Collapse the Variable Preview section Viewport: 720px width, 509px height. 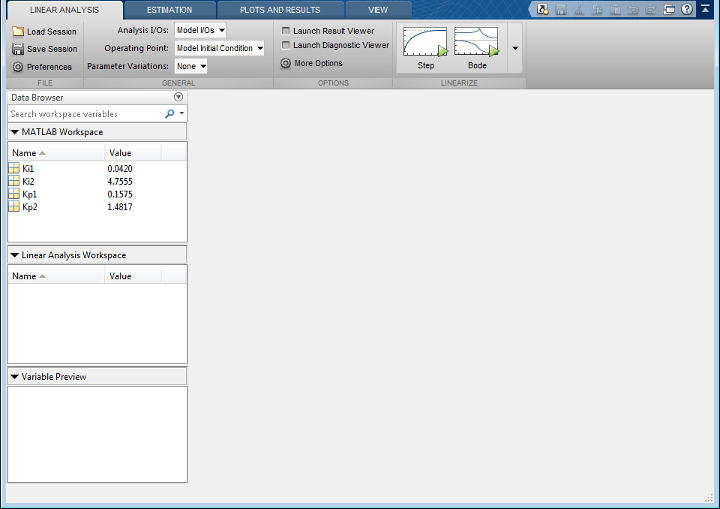tap(15, 377)
